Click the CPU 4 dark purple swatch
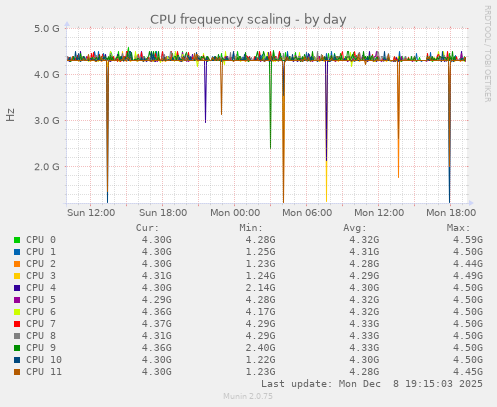The height and width of the screenshot is (407, 497). click(x=17, y=288)
